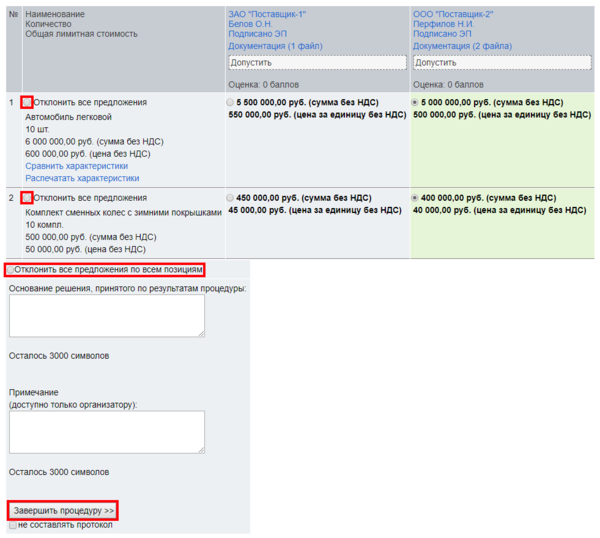Click the 'Распечатать характеристики' link
The height and width of the screenshot is (538, 600).
click(x=82, y=178)
